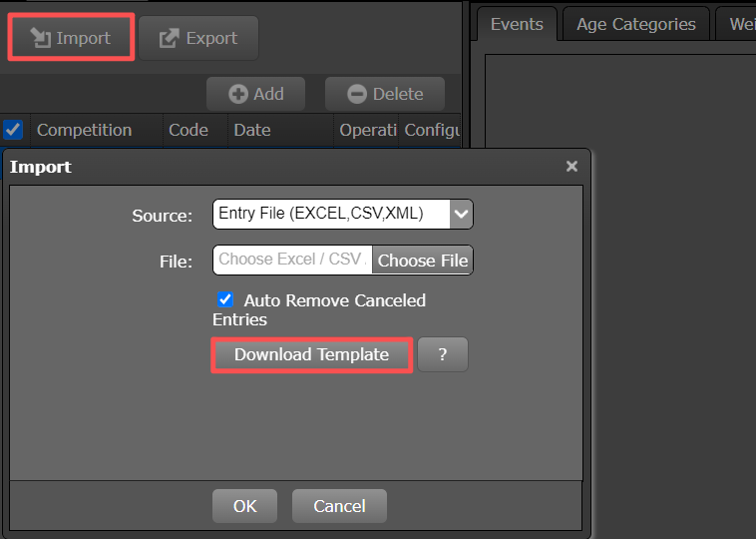Click the Operati column header
Image resolution: width=756 pixels, height=539 pixels.
coord(368,130)
